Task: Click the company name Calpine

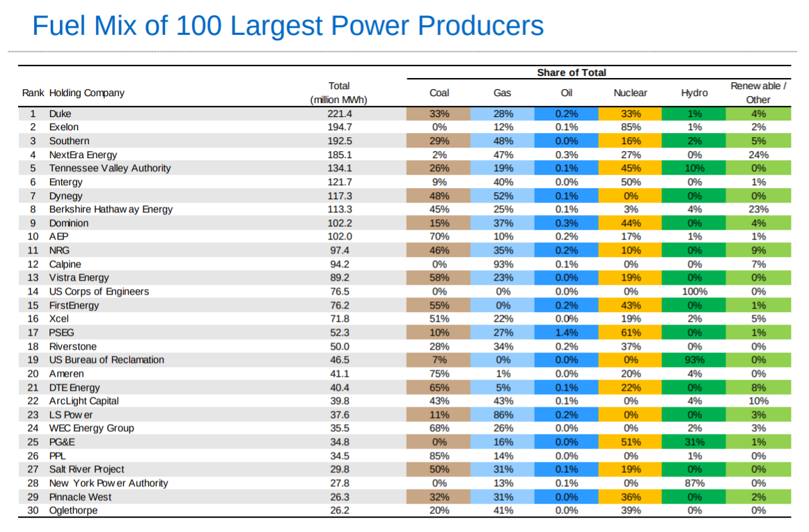Action: coord(65,264)
